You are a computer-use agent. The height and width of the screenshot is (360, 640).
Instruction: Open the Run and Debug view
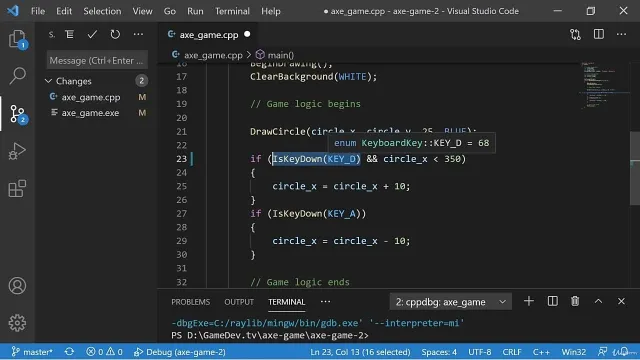point(17,151)
